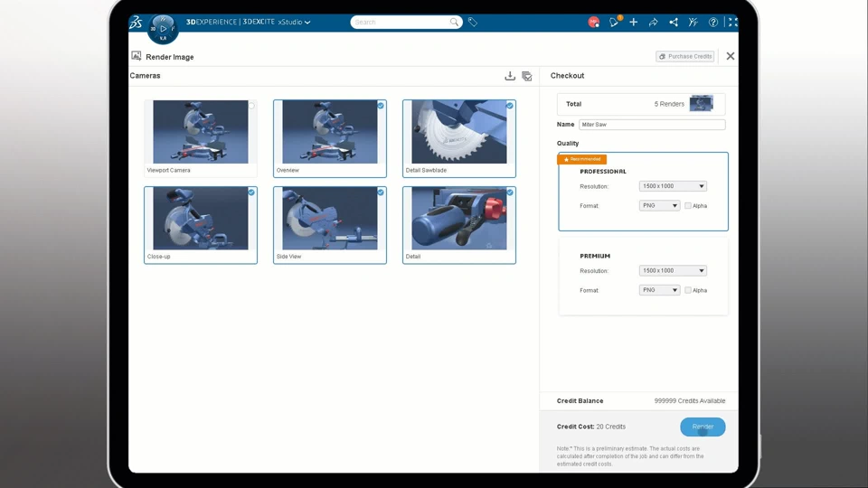Click the Purchase Credits button
Screen dimensions: 868x488
[684, 56]
